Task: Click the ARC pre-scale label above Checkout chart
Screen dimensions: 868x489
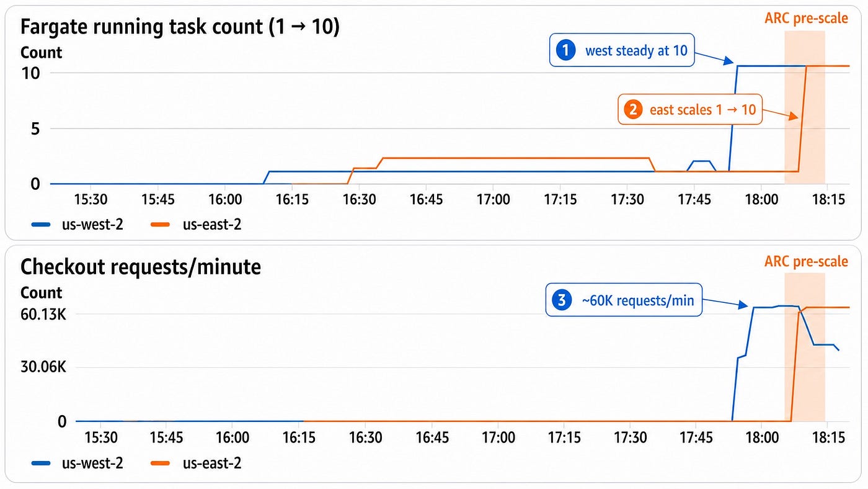Action: coord(806,261)
